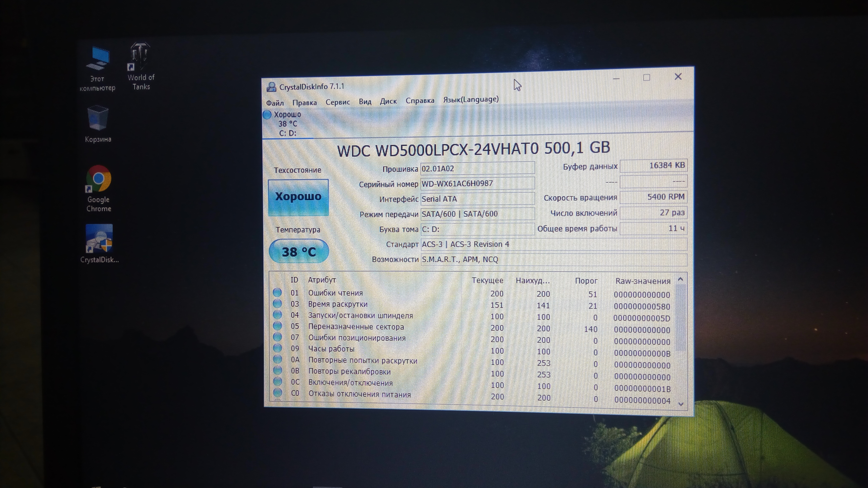Open the Сервис menu
Screen dimensions: 868x488
click(338, 102)
